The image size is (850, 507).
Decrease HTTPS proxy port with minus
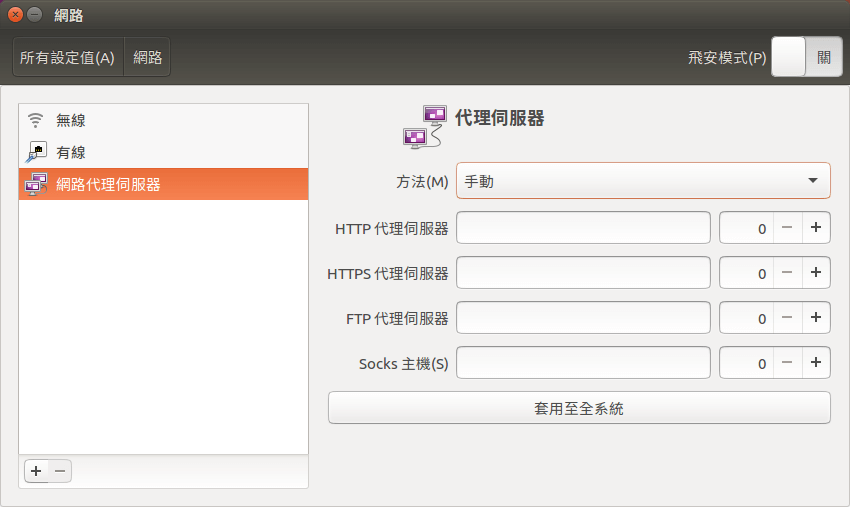tap(787, 273)
